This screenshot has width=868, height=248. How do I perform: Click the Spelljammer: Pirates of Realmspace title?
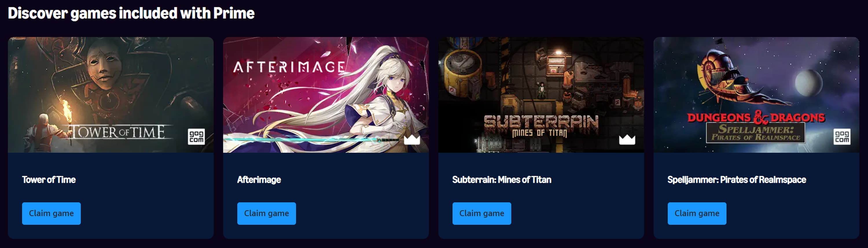point(737,180)
